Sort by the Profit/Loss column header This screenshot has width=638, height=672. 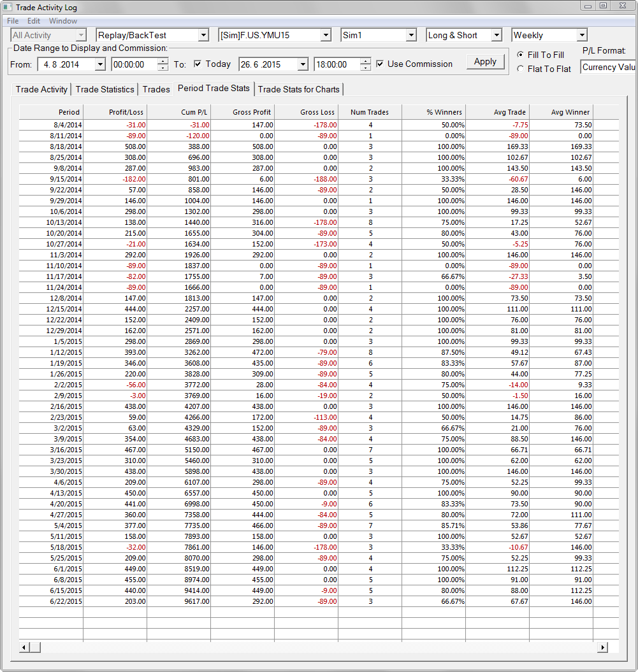point(115,112)
